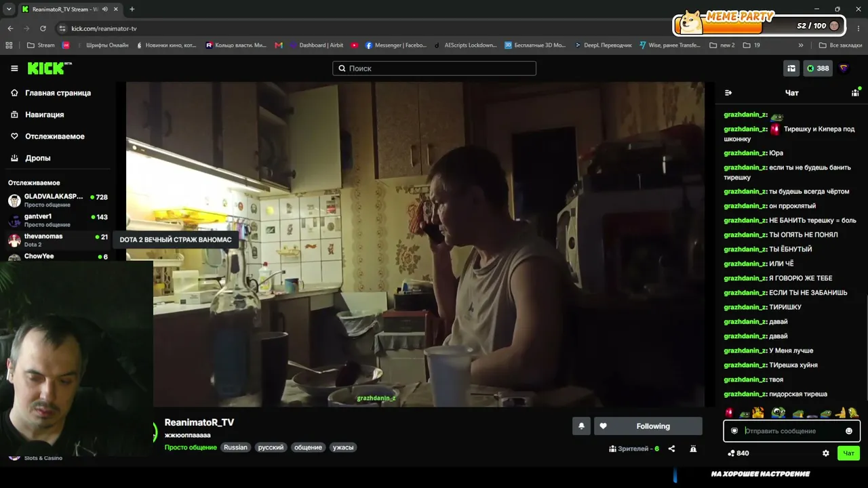Click the chat message 'У Меня лучше'
868x488 pixels.
(x=791, y=350)
